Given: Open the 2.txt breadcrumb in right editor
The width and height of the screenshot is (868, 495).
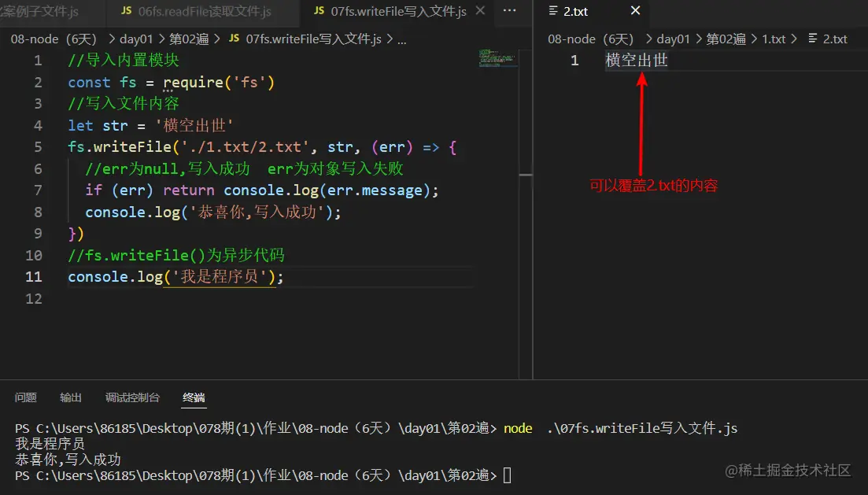Looking at the screenshot, I should pyautogui.click(x=835, y=39).
